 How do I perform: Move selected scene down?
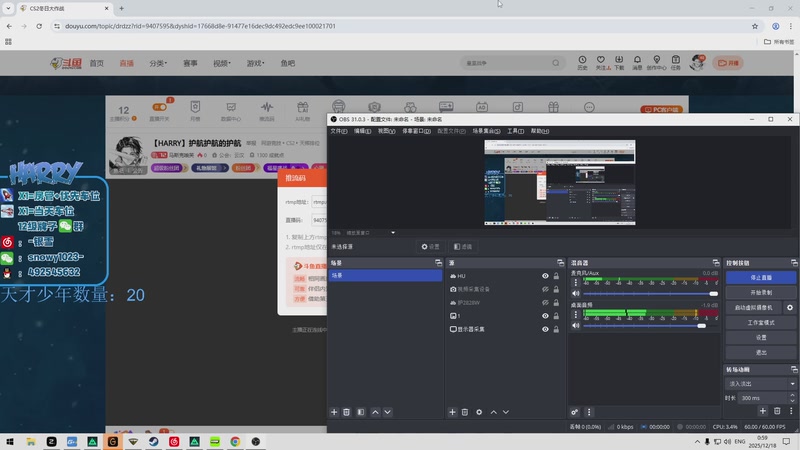click(388, 412)
